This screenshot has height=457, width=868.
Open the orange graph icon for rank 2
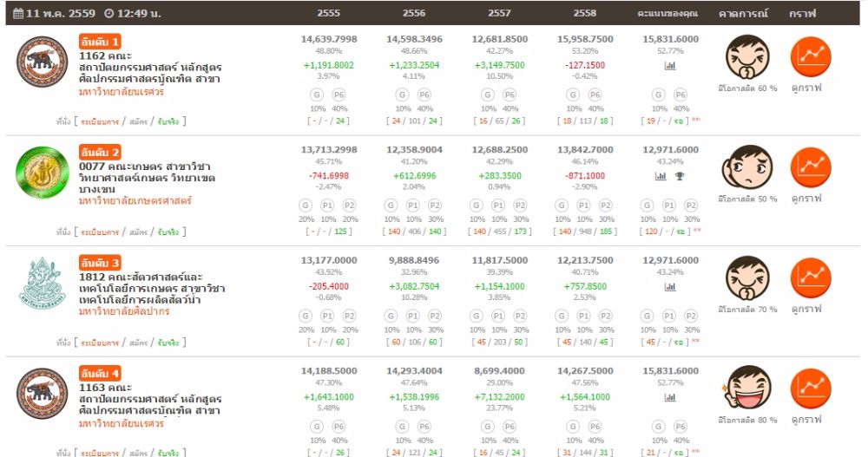(810, 167)
